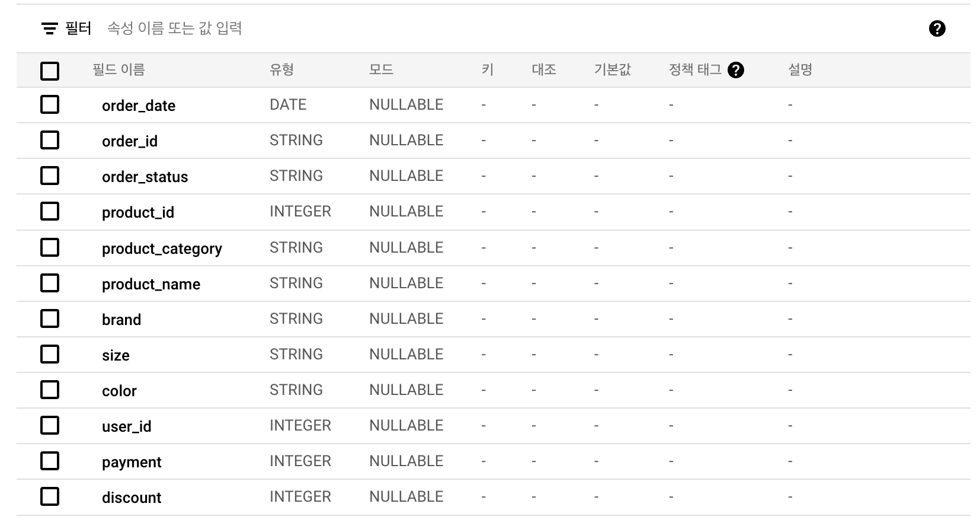Viewport: 980px width, 529px height.
Task: Check the product_id row checkbox
Action: click(x=50, y=211)
